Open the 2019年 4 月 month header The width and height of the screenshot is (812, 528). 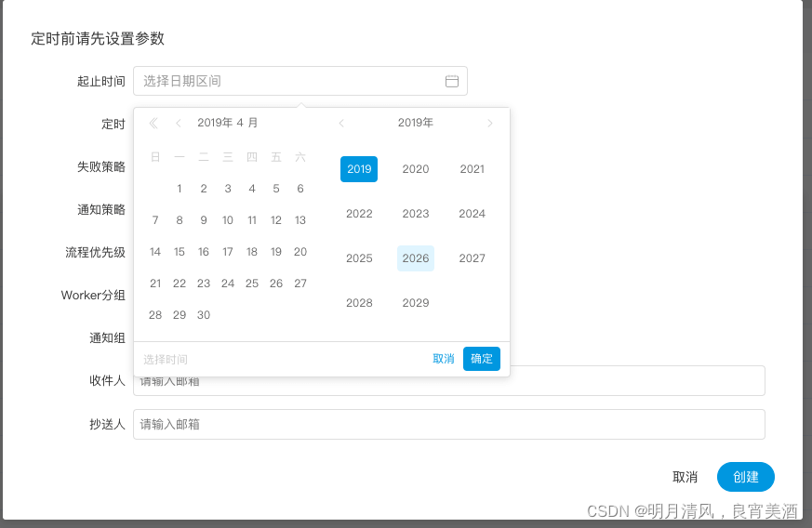click(x=227, y=123)
